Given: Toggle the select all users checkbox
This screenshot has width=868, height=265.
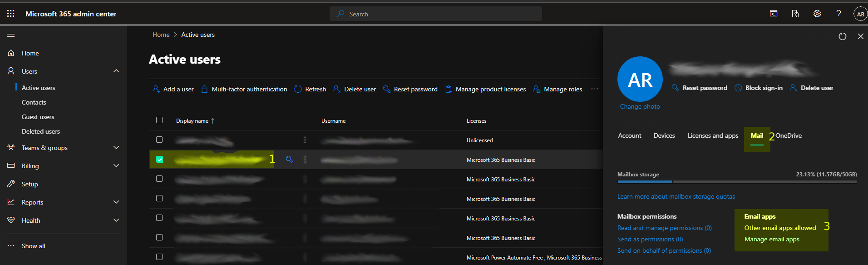Looking at the screenshot, I should tap(159, 120).
